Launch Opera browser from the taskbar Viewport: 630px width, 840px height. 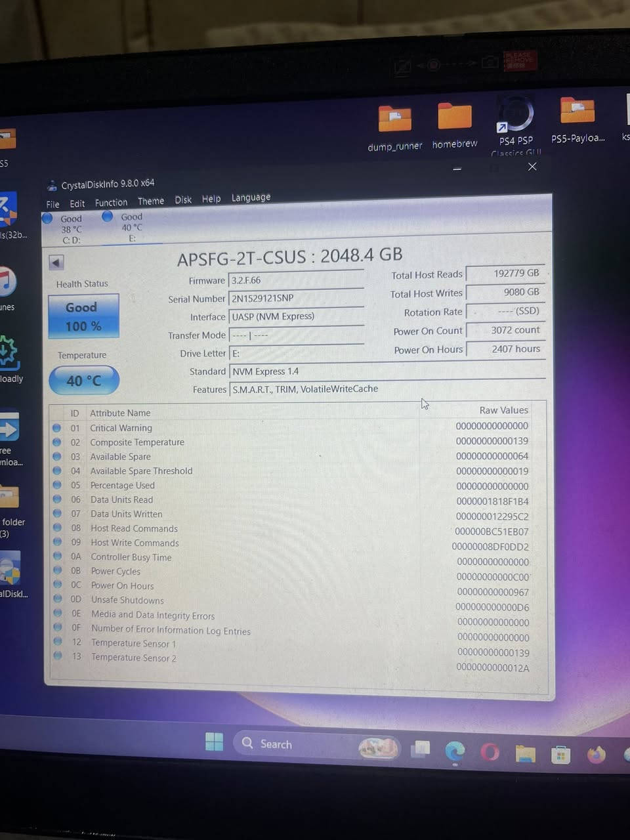pyautogui.click(x=490, y=752)
